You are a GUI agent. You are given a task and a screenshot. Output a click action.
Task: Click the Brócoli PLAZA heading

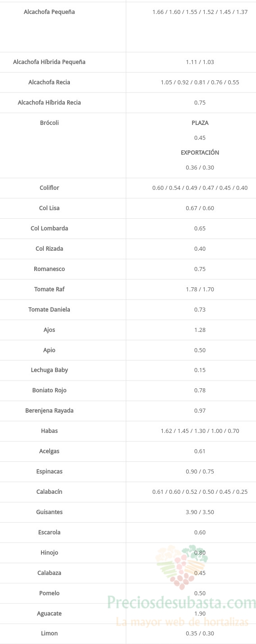200,123
